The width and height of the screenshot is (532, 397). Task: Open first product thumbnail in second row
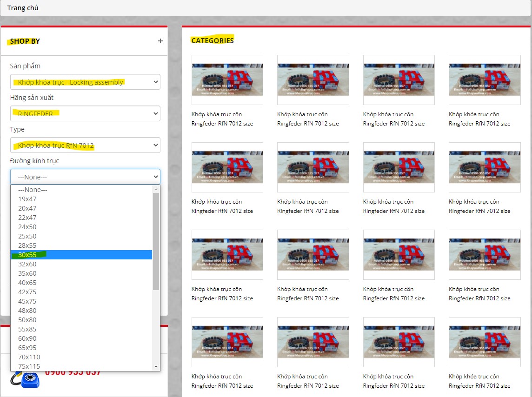pos(227,167)
